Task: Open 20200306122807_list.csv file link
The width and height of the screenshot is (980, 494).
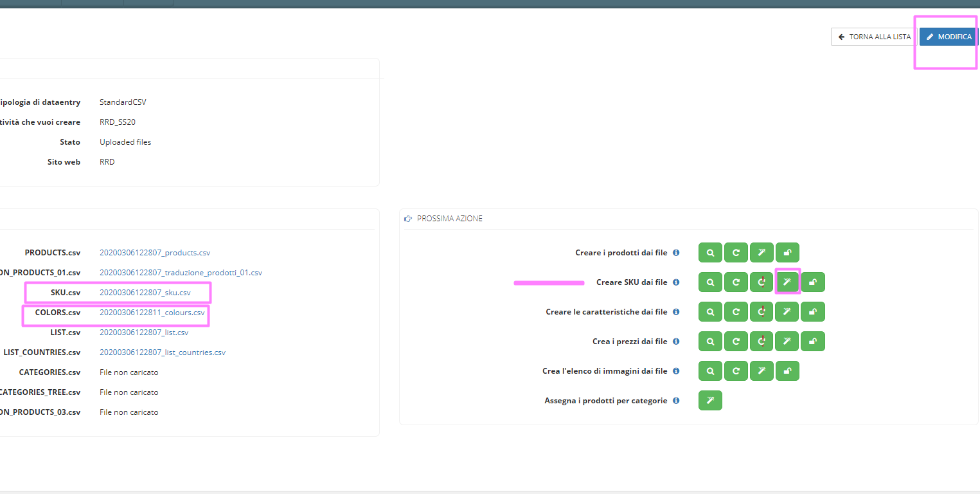Action: click(144, 333)
